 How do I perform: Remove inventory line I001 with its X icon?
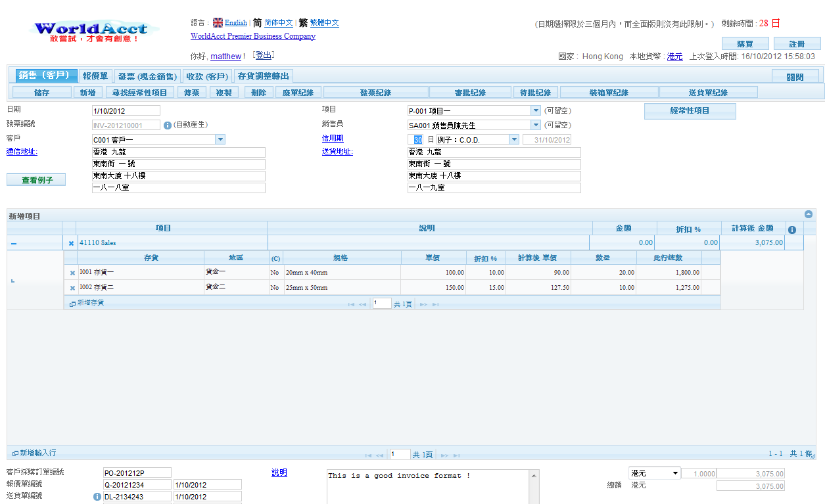[72, 273]
